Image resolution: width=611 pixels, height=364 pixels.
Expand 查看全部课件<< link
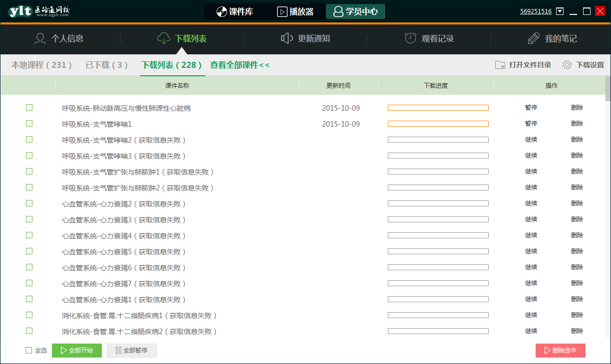[240, 65]
